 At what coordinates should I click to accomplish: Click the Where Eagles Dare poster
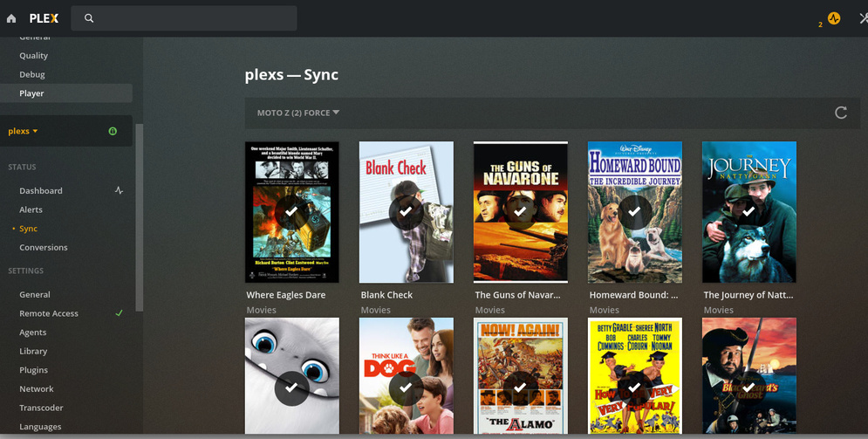291,212
